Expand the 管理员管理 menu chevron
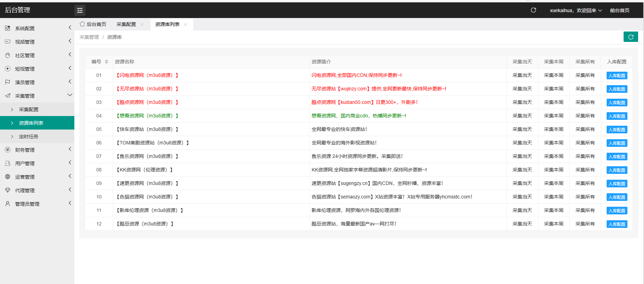 [70, 203]
